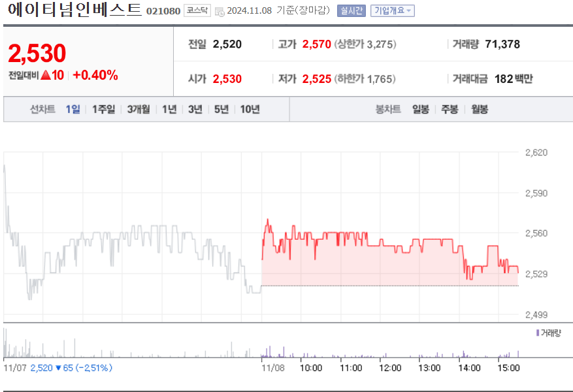The height and width of the screenshot is (392, 573).
Task: Switch to 월봉 monthly candle chart
Action: point(478,110)
